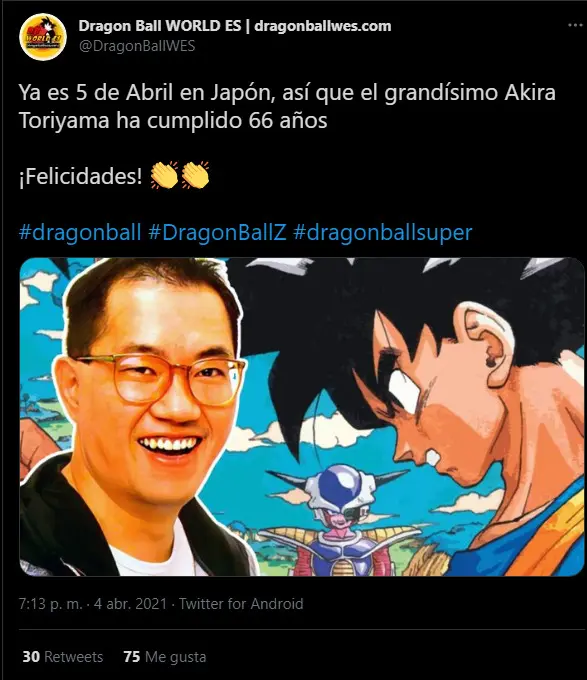Image resolution: width=587 pixels, height=680 pixels.
Task: Open the Dragon Ball WORLD ES profile avatar
Action: click(43, 37)
